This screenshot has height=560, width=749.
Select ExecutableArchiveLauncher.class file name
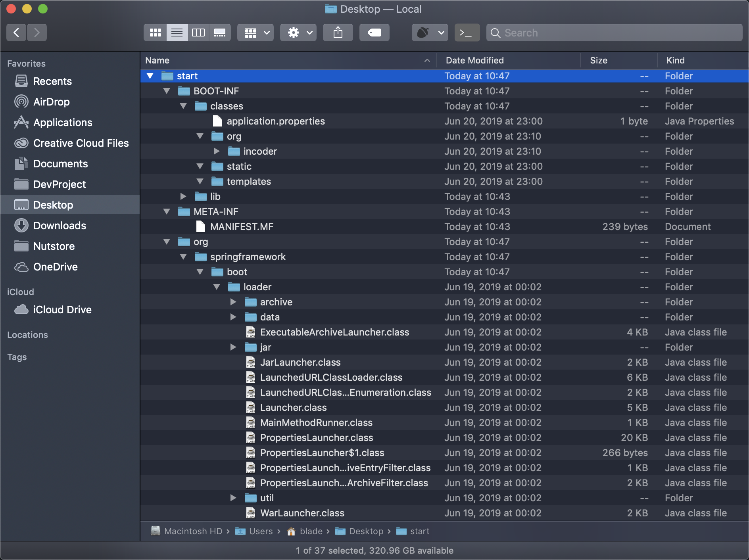point(334,332)
